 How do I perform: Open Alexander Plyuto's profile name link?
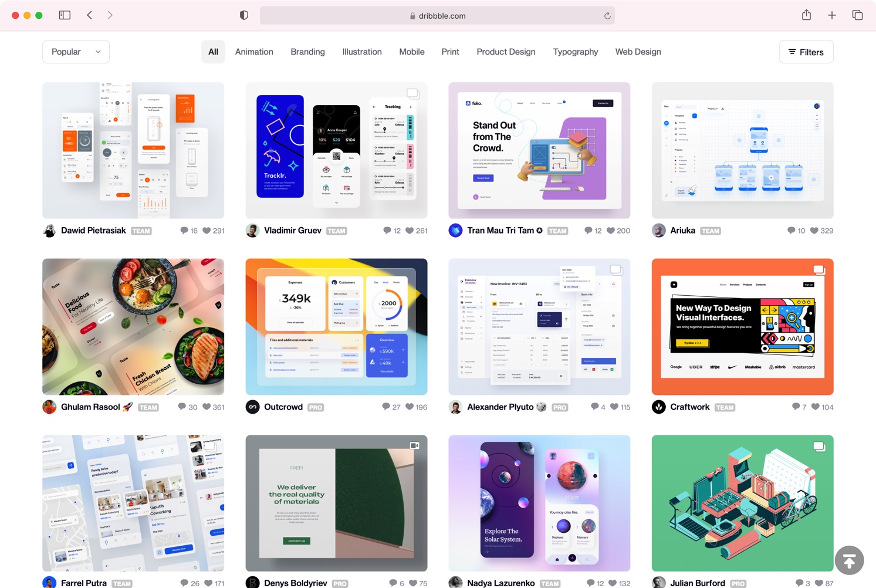[x=500, y=407]
